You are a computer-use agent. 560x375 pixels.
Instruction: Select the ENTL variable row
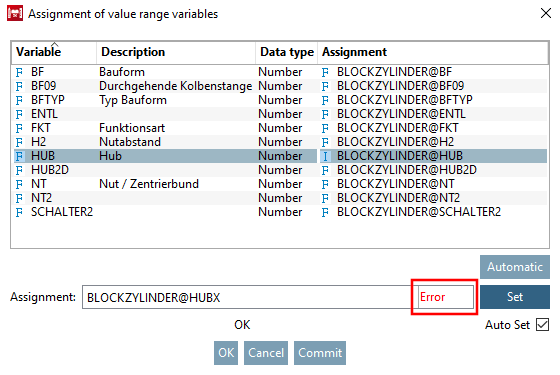pyautogui.click(x=280, y=114)
